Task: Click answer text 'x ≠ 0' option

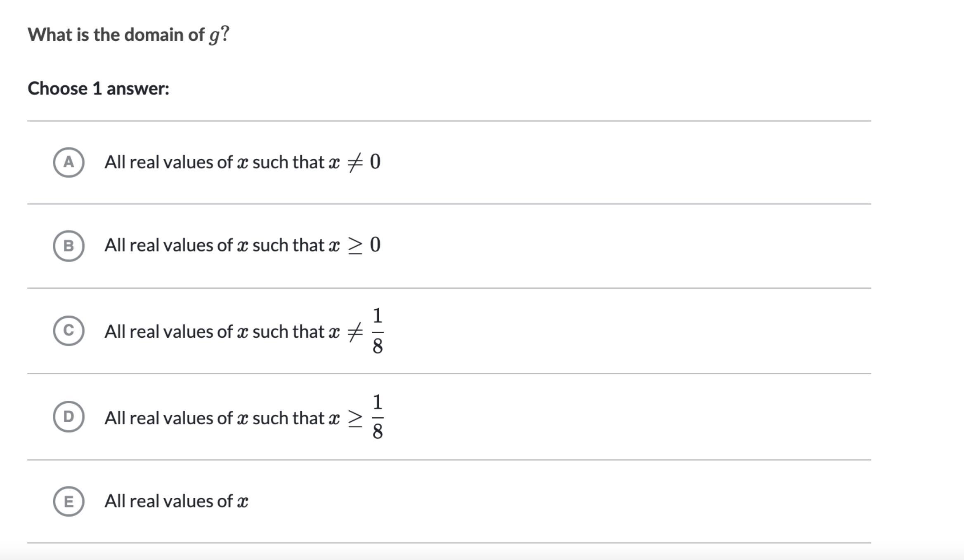Action: pyautogui.click(x=354, y=162)
